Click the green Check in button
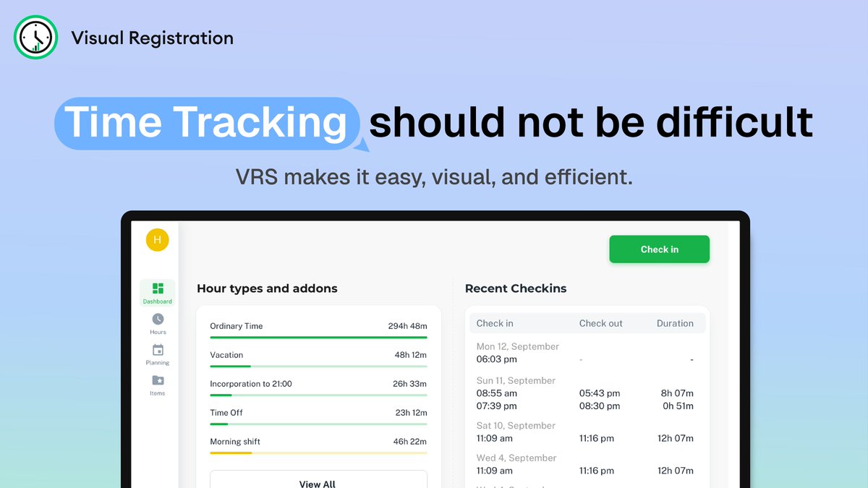 coord(659,249)
